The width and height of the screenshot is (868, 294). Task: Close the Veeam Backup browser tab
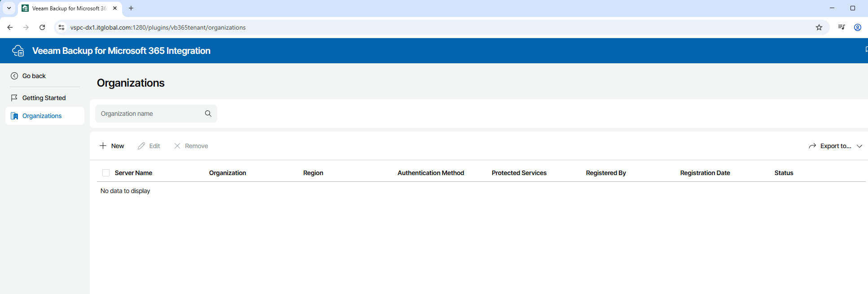[115, 8]
